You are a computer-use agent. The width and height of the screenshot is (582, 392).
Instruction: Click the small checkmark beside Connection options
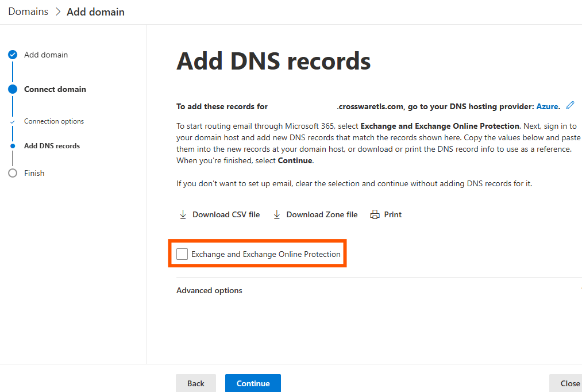tap(13, 122)
